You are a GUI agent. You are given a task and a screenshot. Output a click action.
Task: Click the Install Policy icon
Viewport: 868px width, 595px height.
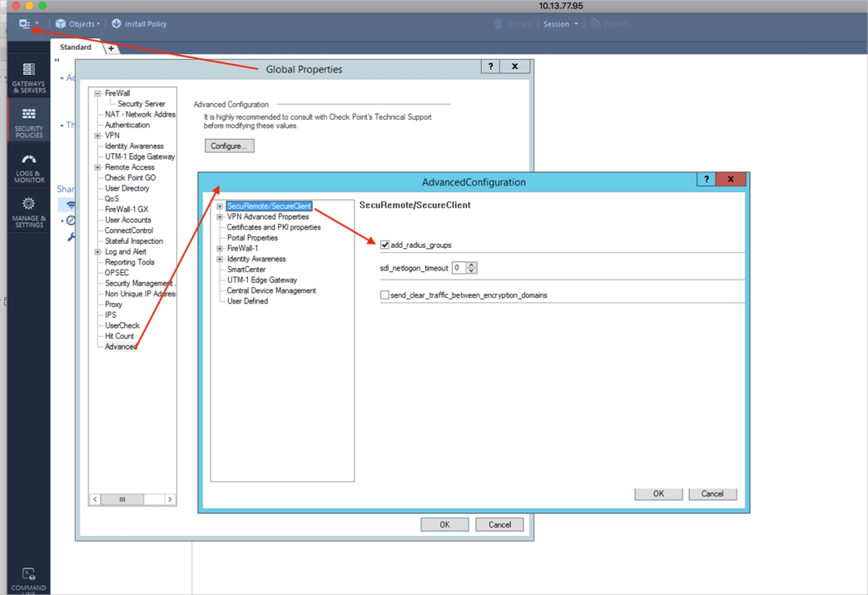(117, 24)
